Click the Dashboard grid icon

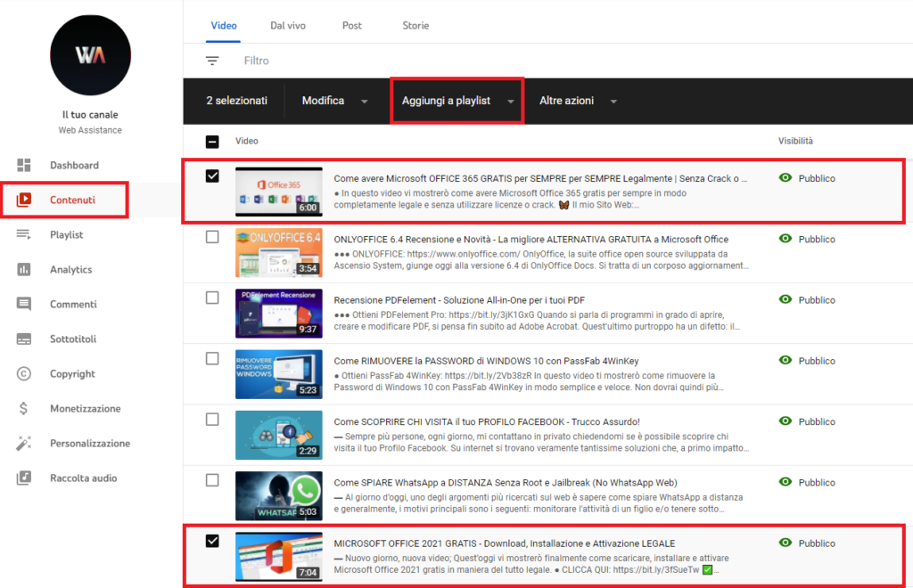[x=24, y=165]
